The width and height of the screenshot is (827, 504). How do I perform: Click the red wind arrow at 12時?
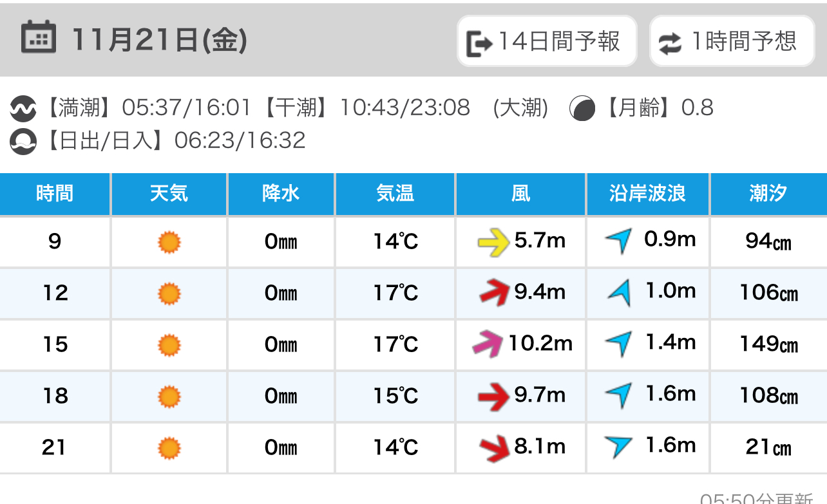494,293
